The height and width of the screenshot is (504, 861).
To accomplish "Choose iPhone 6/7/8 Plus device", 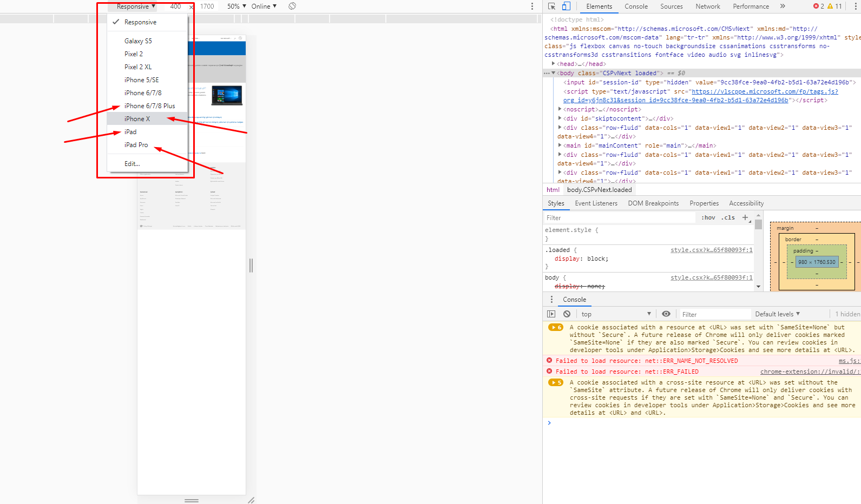I will (147, 106).
